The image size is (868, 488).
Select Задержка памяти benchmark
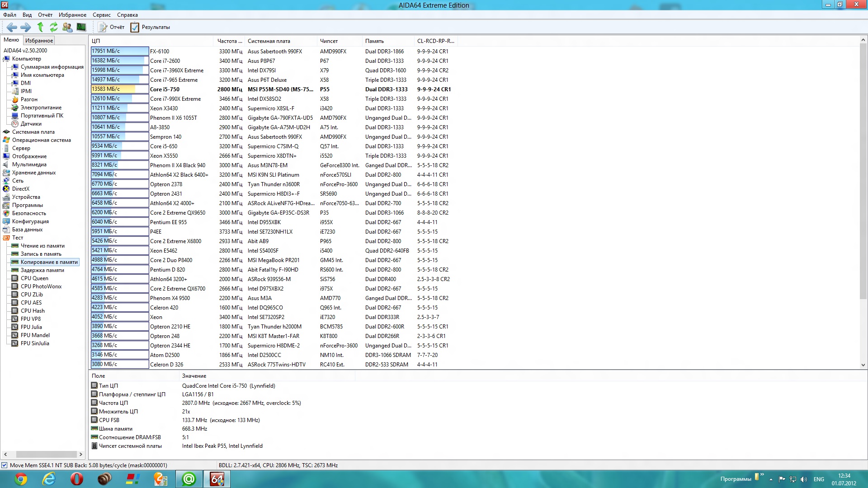click(x=42, y=270)
